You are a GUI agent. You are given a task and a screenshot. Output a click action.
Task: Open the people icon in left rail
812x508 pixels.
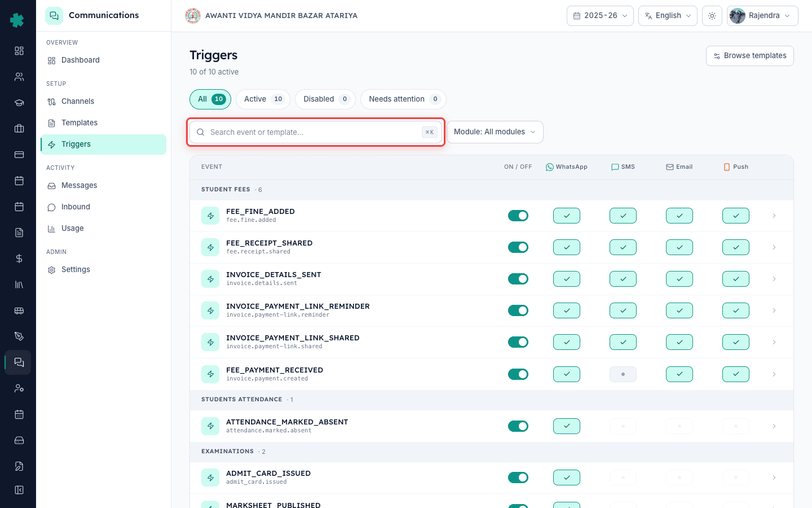point(19,77)
